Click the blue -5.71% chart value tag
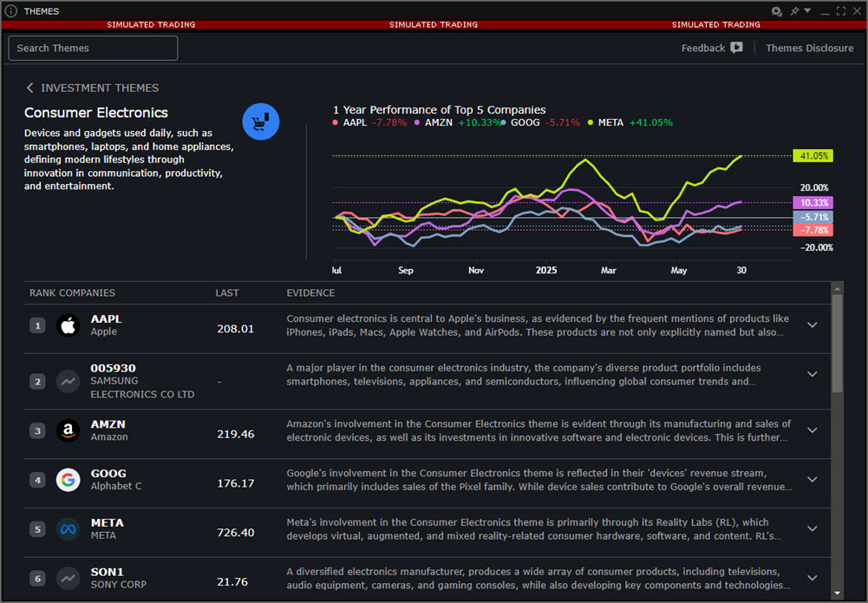The image size is (868, 603). (813, 217)
